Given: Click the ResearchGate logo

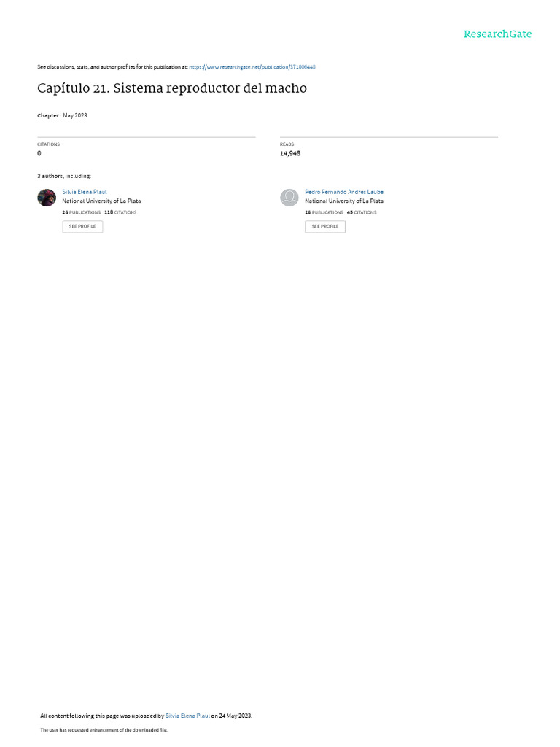Looking at the screenshot, I should [x=497, y=34].
